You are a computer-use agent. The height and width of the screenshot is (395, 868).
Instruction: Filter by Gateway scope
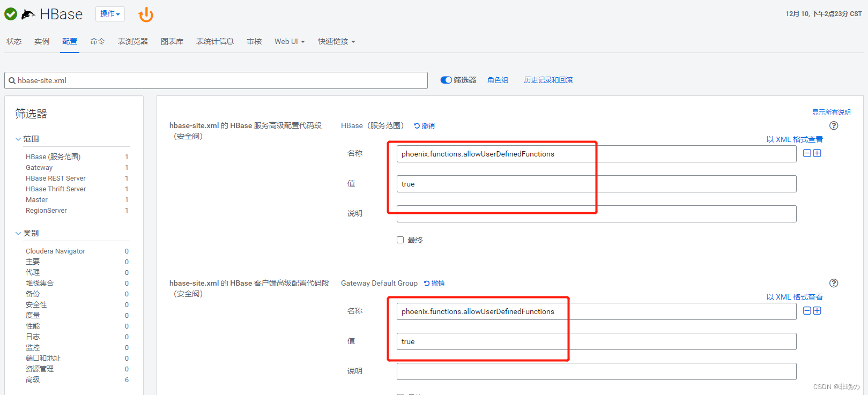tap(39, 168)
